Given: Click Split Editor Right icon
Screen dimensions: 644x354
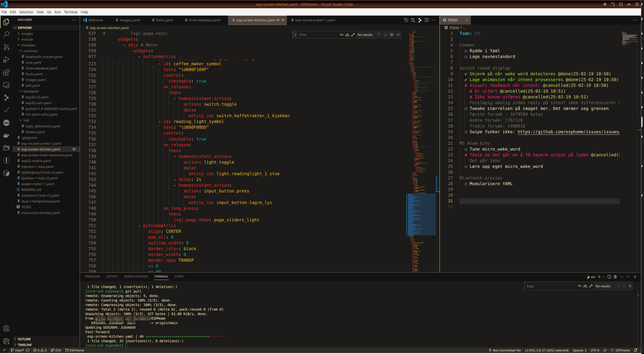Looking at the screenshot, I should click(426, 20).
